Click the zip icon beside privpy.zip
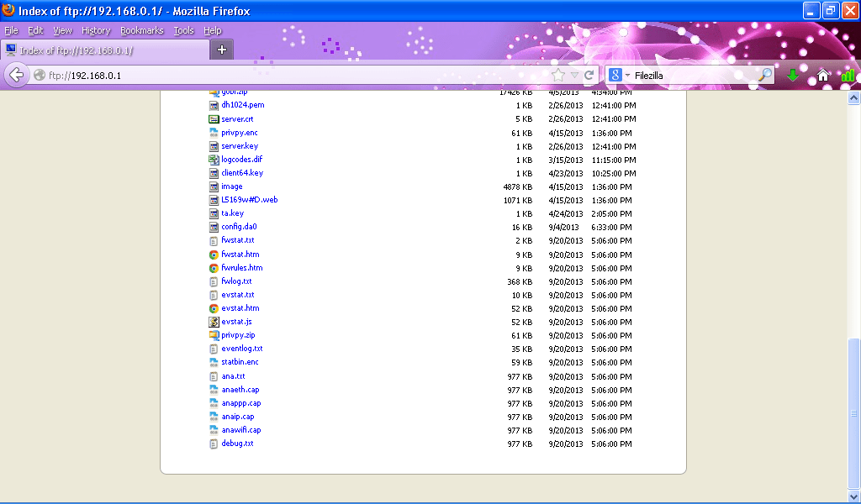 [214, 335]
